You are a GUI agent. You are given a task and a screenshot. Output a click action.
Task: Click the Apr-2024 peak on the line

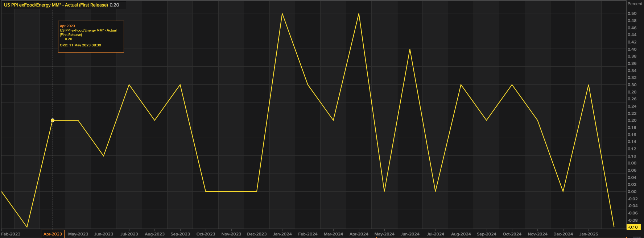[x=359, y=14]
